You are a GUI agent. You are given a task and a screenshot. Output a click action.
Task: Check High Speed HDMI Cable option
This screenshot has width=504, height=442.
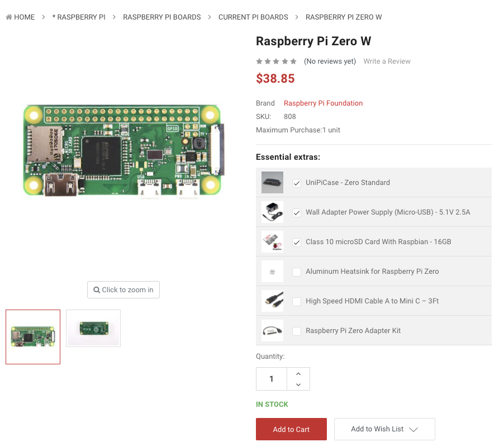tap(297, 302)
